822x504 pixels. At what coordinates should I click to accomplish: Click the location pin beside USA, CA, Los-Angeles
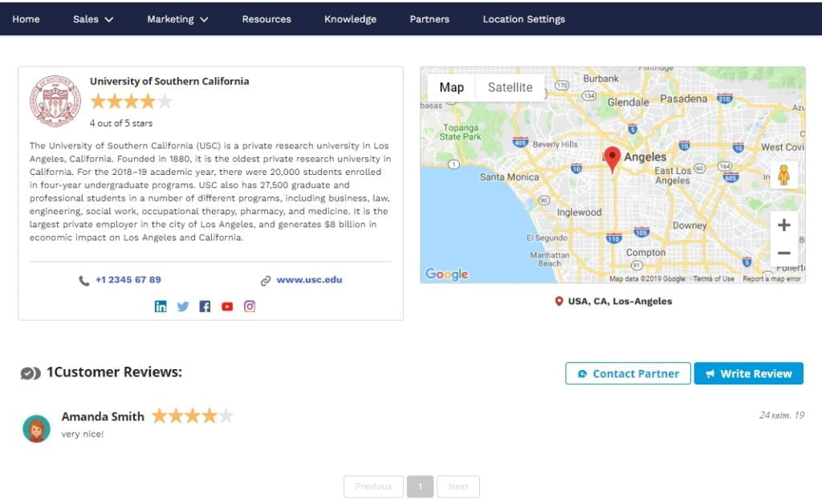click(x=559, y=301)
